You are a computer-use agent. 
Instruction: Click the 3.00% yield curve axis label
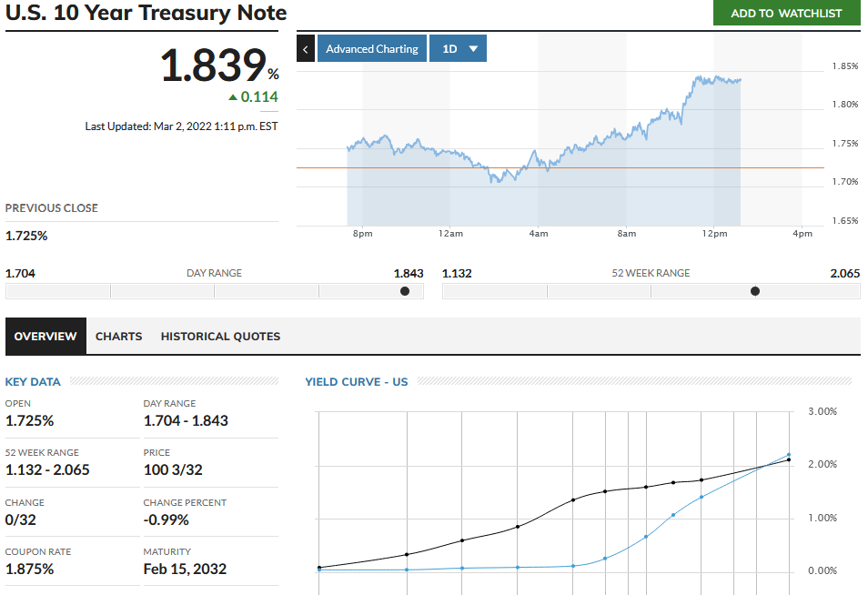pyautogui.click(x=823, y=411)
